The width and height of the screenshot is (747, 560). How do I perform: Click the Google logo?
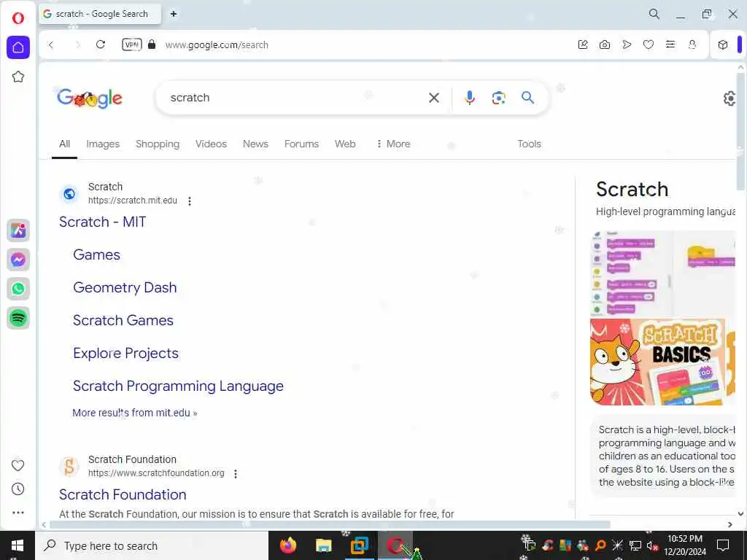[90, 98]
